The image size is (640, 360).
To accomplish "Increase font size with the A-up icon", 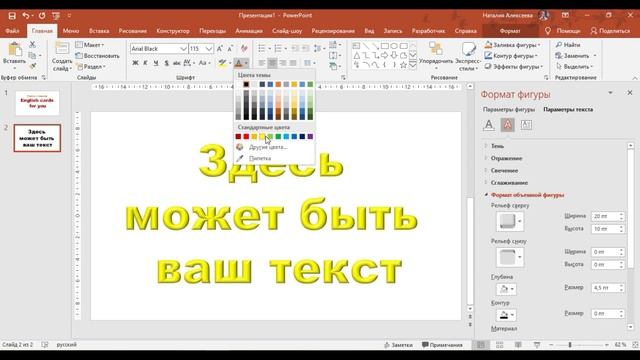I will [x=220, y=49].
